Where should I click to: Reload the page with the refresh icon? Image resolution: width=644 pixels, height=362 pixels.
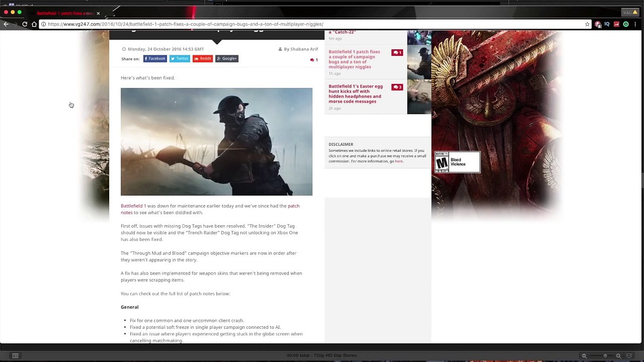25,24
